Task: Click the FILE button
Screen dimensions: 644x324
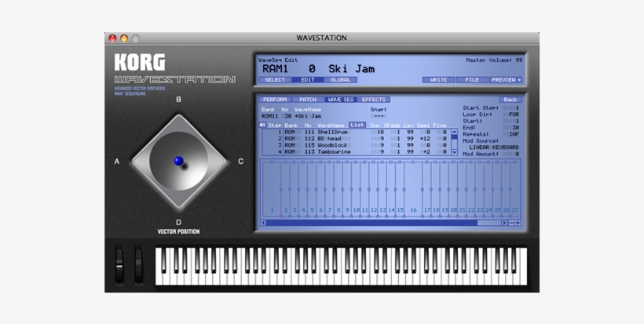Action: click(472, 80)
